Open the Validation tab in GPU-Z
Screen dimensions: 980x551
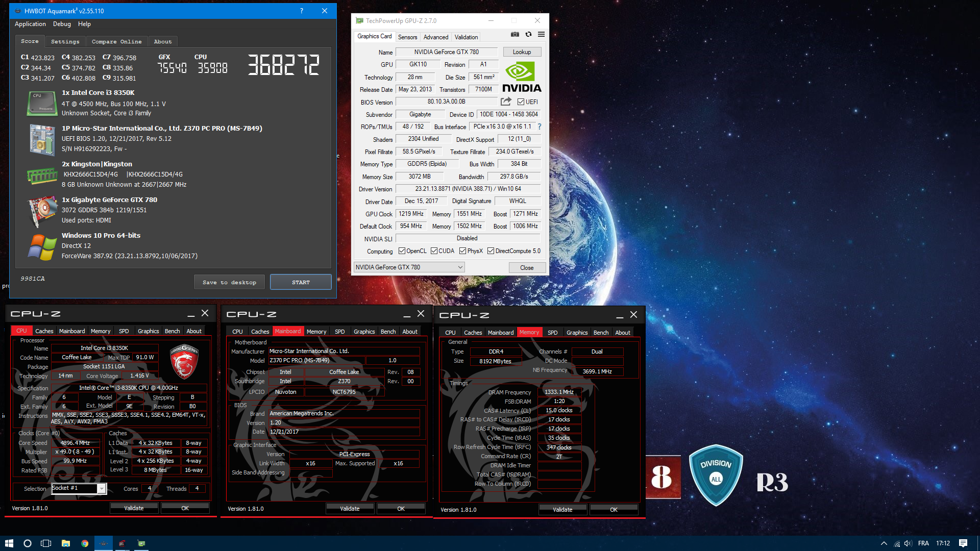pyautogui.click(x=466, y=37)
